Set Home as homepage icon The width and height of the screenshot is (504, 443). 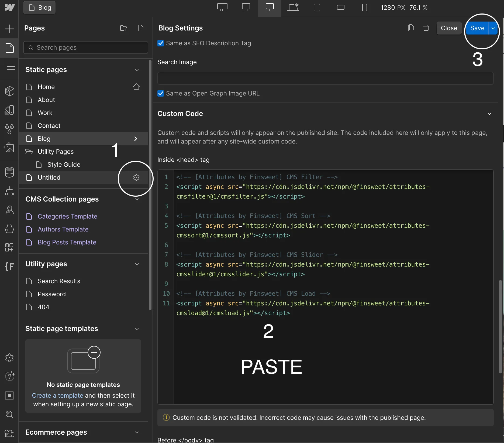(x=136, y=87)
